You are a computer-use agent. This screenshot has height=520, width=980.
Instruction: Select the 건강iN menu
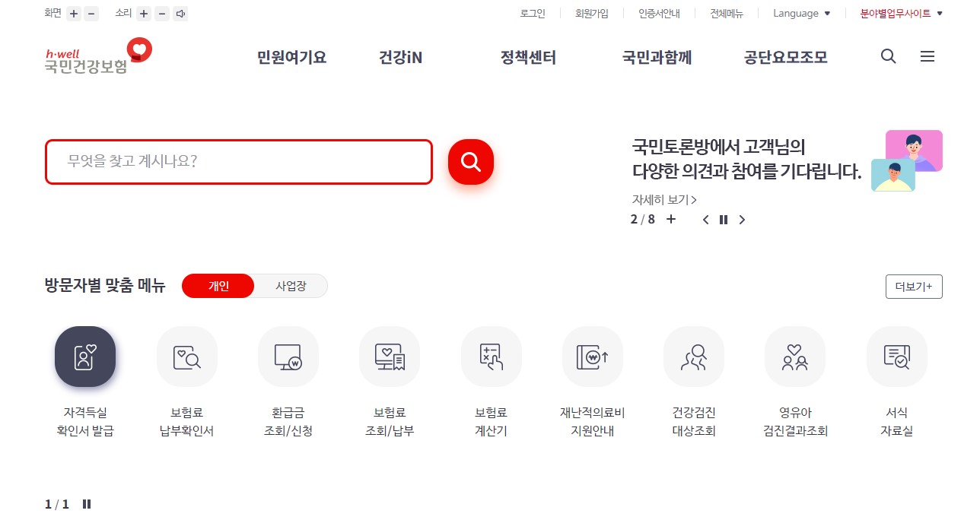(x=399, y=57)
